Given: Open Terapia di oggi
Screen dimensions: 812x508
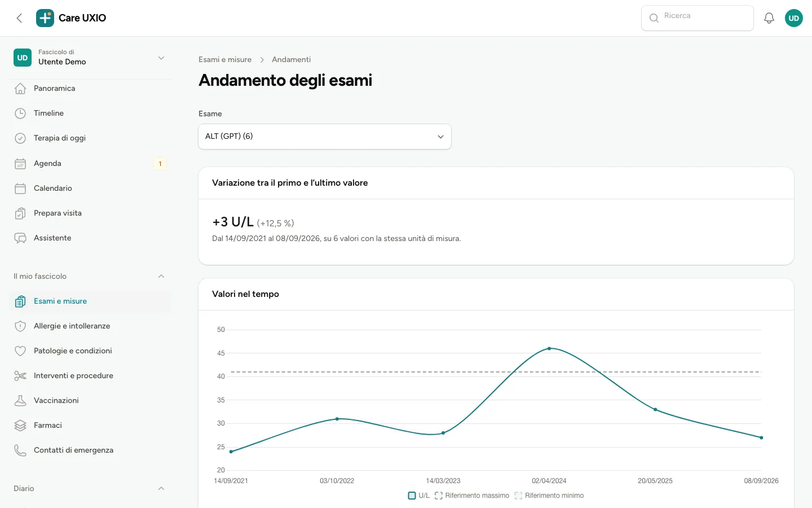Looking at the screenshot, I should pos(90,138).
